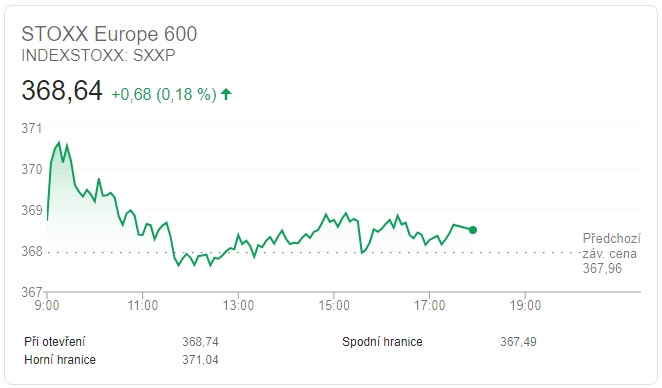Click the Spodní hranice value 367,49

tap(518, 341)
